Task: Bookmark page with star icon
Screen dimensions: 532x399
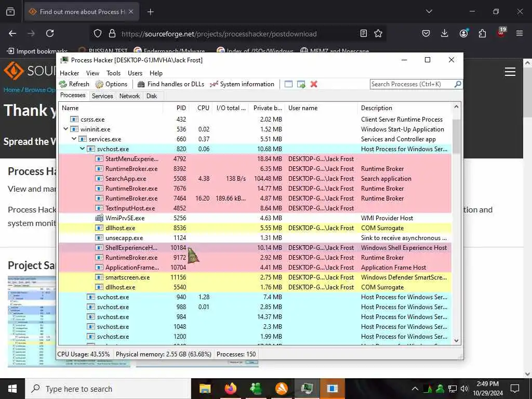Action: coord(378,33)
